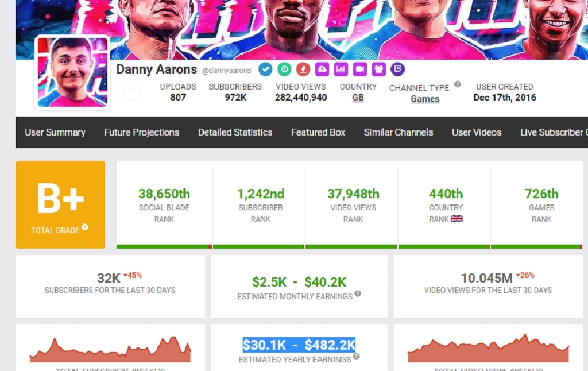Follow the Games channel type link

(x=425, y=99)
